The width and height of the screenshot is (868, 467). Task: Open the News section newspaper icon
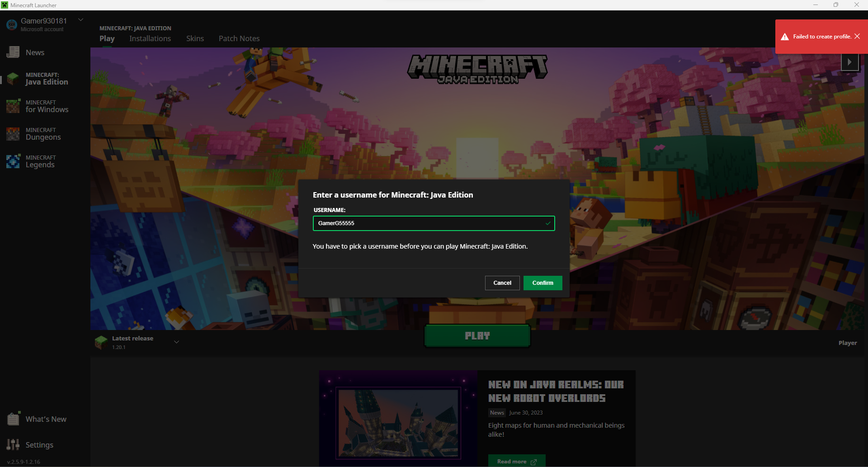(x=13, y=52)
